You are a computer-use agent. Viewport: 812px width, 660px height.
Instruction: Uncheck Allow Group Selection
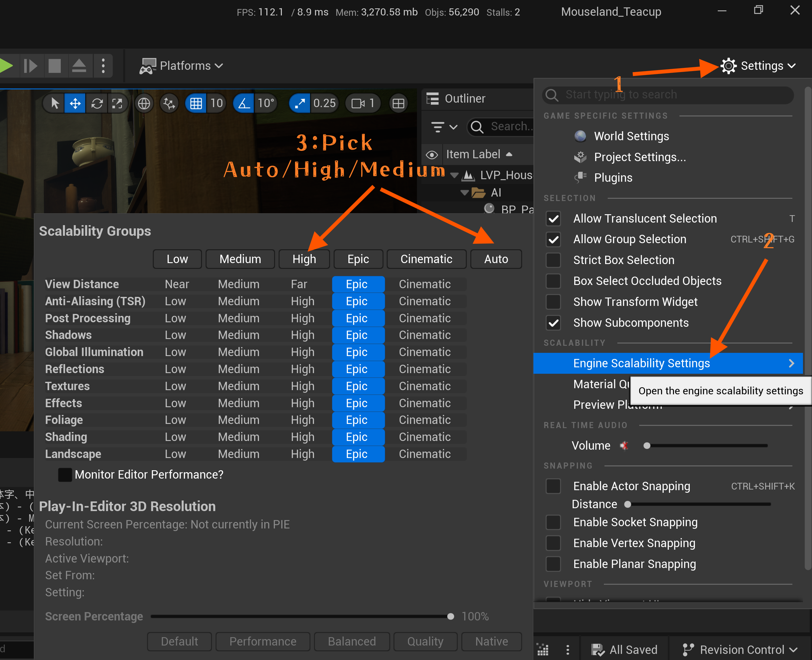click(x=553, y=240)
